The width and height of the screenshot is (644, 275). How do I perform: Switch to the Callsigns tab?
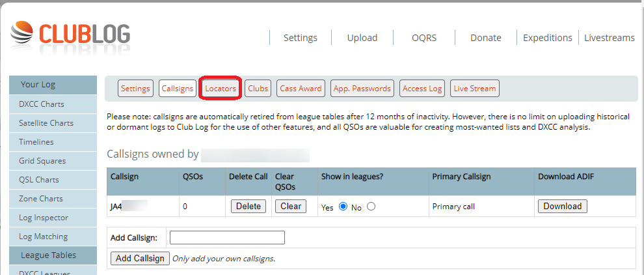coord(178,89)
